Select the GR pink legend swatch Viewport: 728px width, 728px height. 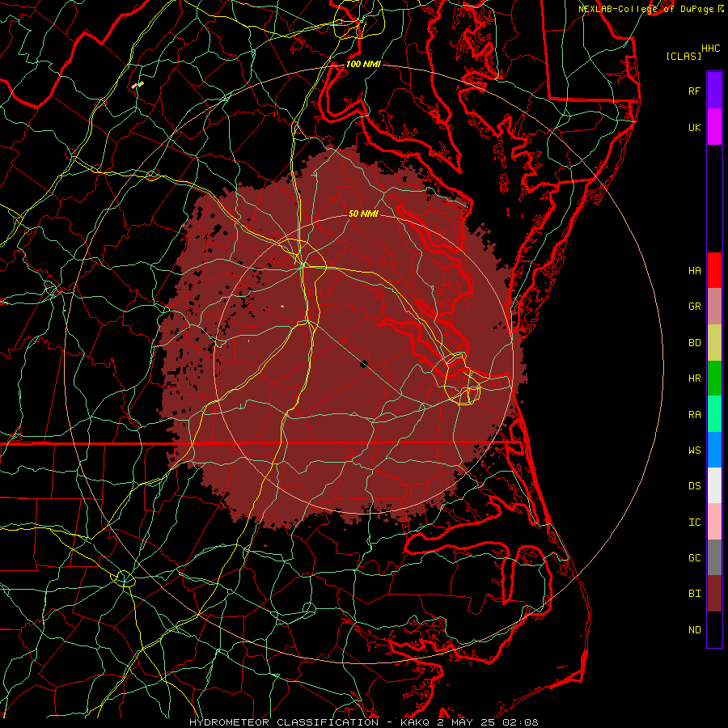pyautogui.click(x=714, y=307)
